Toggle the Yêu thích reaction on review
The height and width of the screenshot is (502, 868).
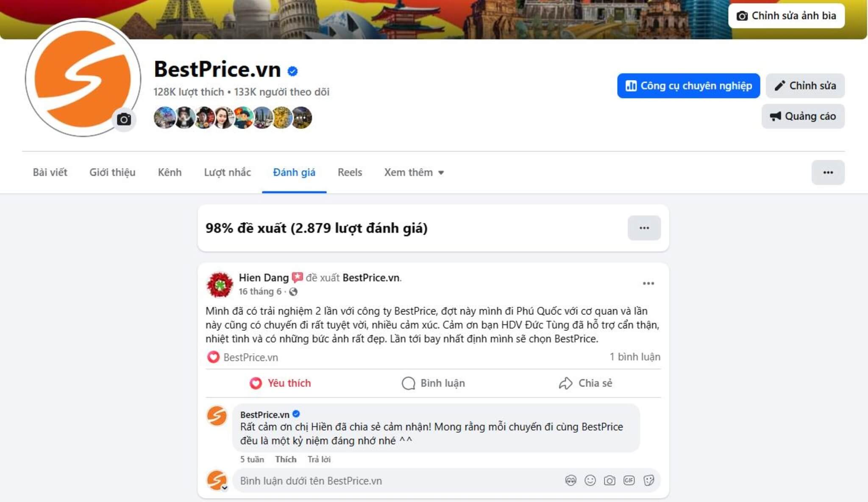pos(281,383)
